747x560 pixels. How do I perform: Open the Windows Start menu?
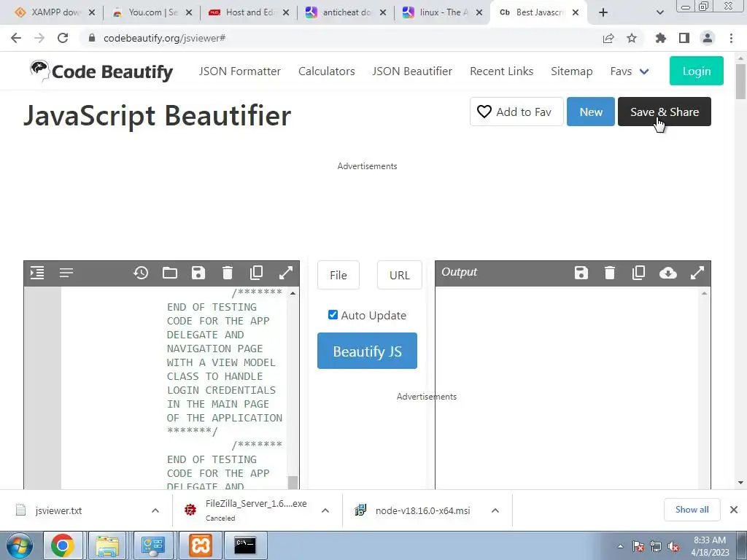click(18, 545)
